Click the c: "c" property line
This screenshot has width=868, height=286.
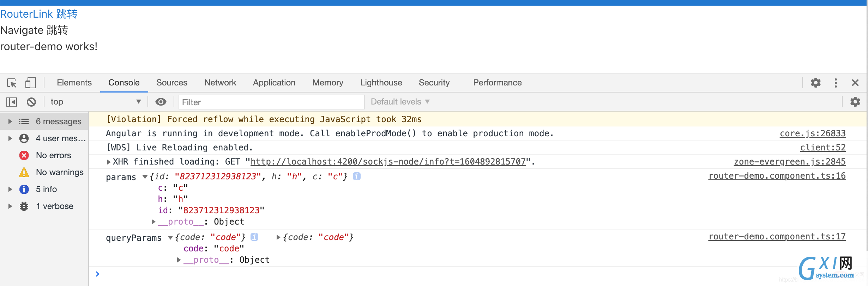coord(173,188)
